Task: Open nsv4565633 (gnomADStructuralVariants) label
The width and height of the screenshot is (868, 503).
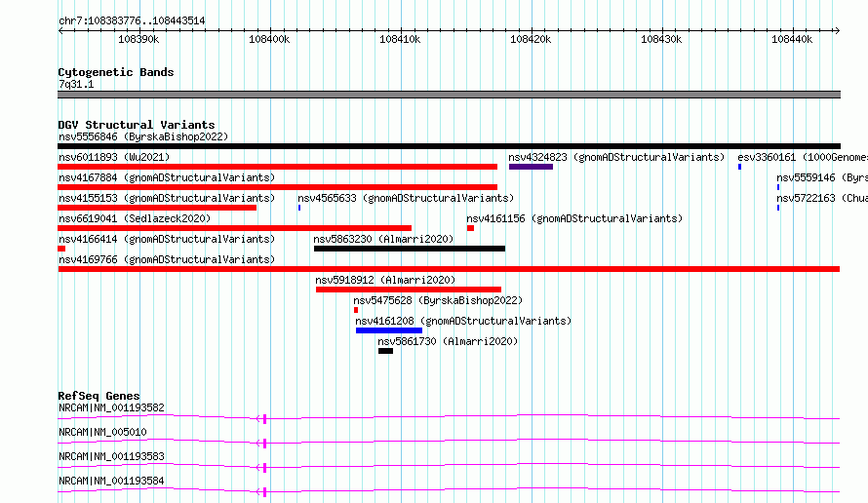Action: (406, 198)
